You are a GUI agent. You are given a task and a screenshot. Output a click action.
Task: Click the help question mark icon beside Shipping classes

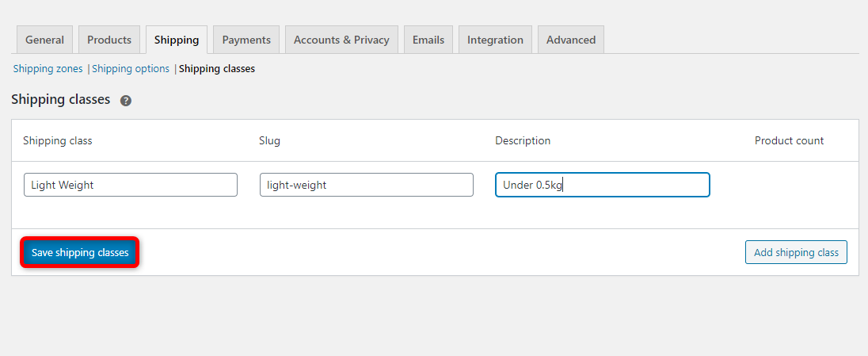coord(126,101)
